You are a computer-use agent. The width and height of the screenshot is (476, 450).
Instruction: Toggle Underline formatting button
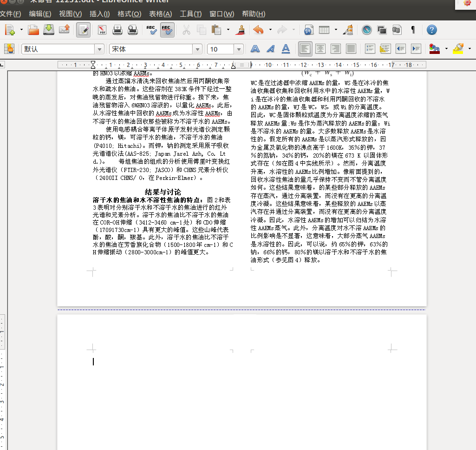click(x=286, y=49)
